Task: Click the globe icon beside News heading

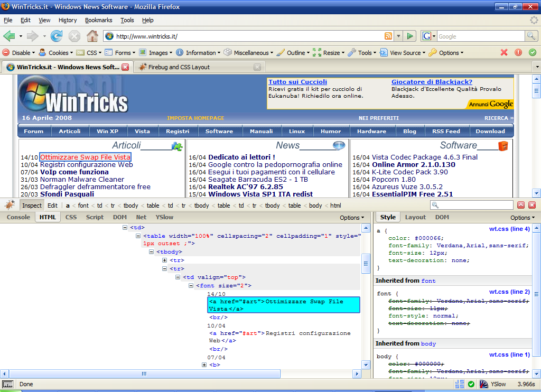Action: pyautogui.click(x=339, y=146)
